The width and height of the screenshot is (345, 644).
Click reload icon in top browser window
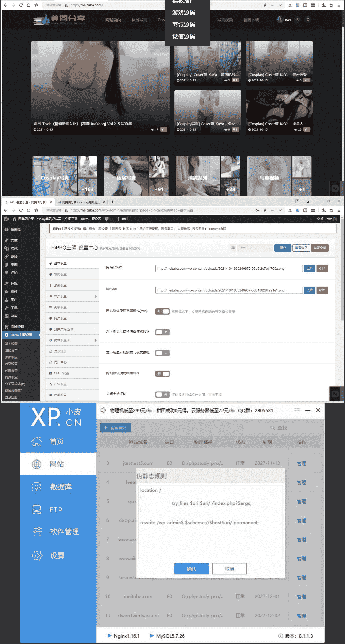(x=21, y=5)
